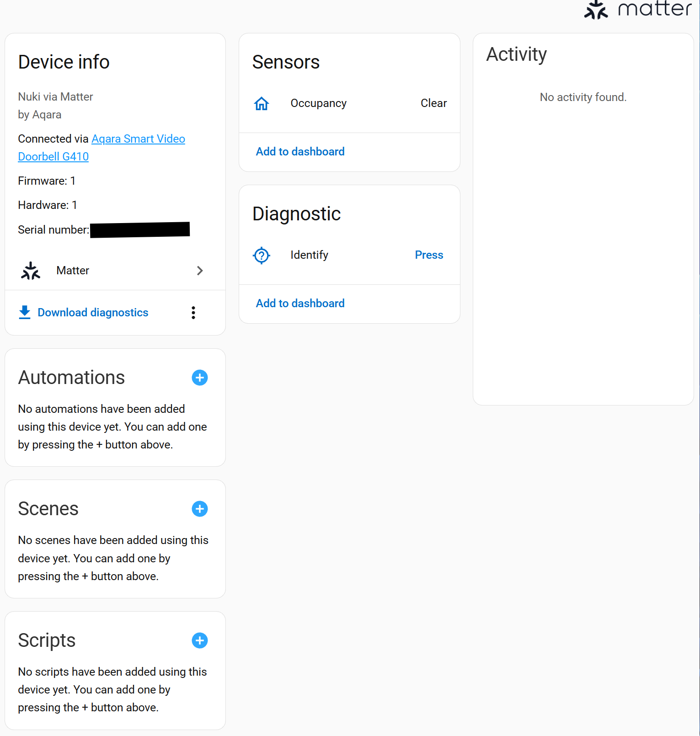Open the Occupancy sensor entity row
Screen dimensions: 700x736
[x=318, y=104]
